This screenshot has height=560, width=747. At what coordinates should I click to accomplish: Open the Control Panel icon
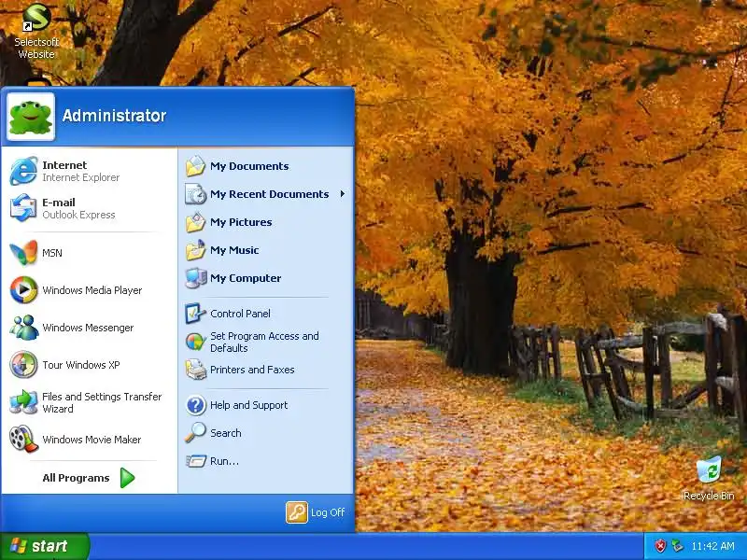pyautogui.click(x=195, y=314)
